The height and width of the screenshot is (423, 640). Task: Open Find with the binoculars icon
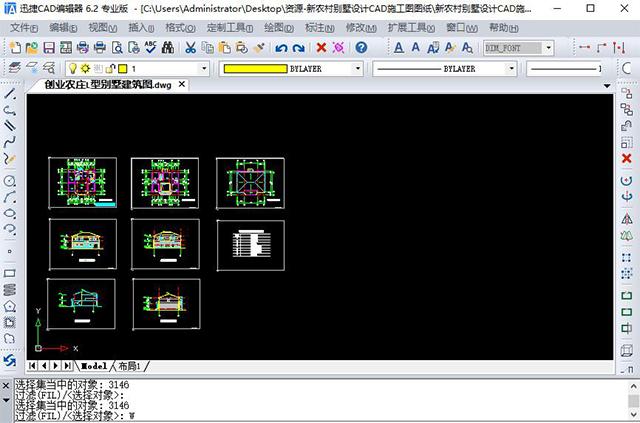[168, 48]
